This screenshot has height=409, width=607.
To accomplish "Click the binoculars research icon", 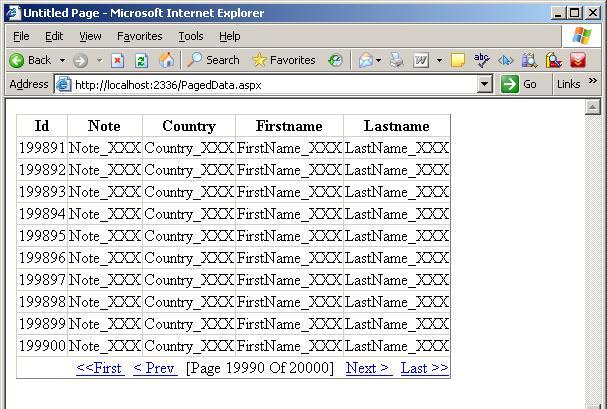I will tap(530, 60).
